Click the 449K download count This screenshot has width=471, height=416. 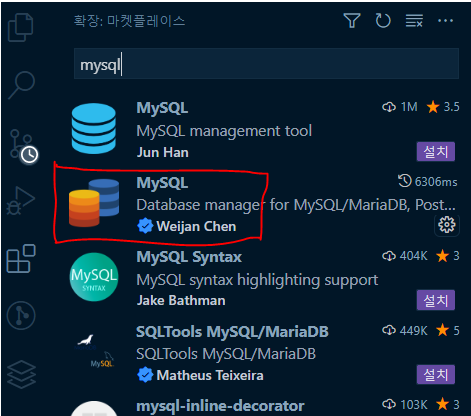405,330
